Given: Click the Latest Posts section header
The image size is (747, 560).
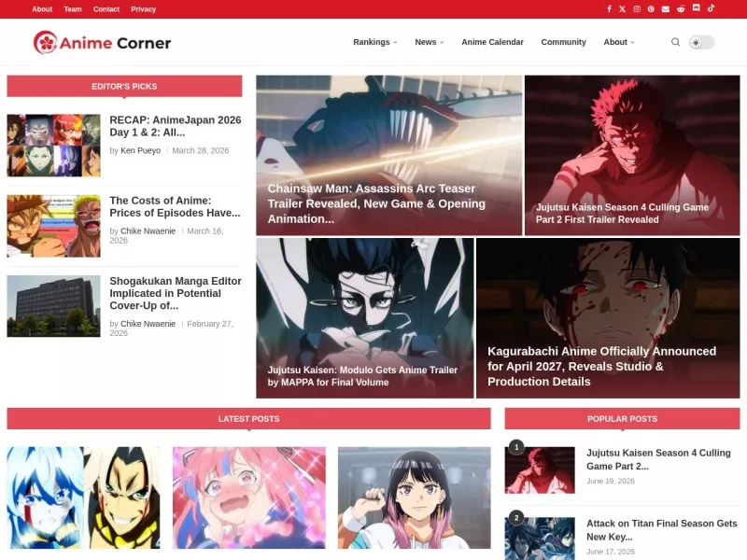Looking at the screenshot, I should [248, 418].
